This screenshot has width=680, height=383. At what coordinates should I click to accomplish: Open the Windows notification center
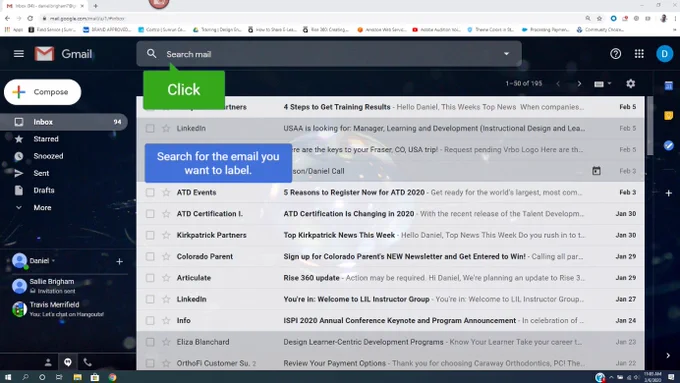(x=671, y=377)
